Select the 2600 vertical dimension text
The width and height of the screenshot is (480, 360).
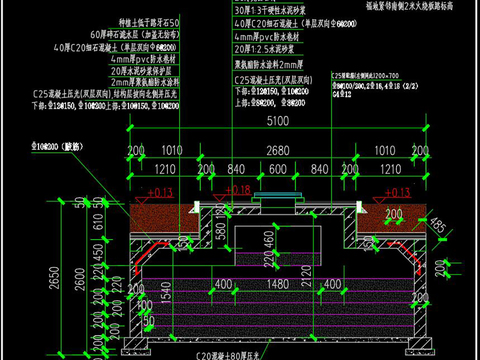80,279
